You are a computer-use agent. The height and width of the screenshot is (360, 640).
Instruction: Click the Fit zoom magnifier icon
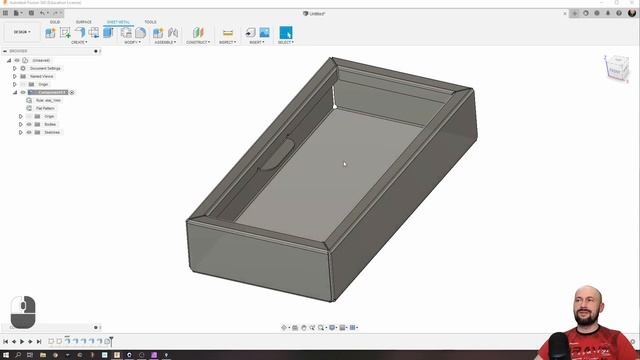coord(321,327)
